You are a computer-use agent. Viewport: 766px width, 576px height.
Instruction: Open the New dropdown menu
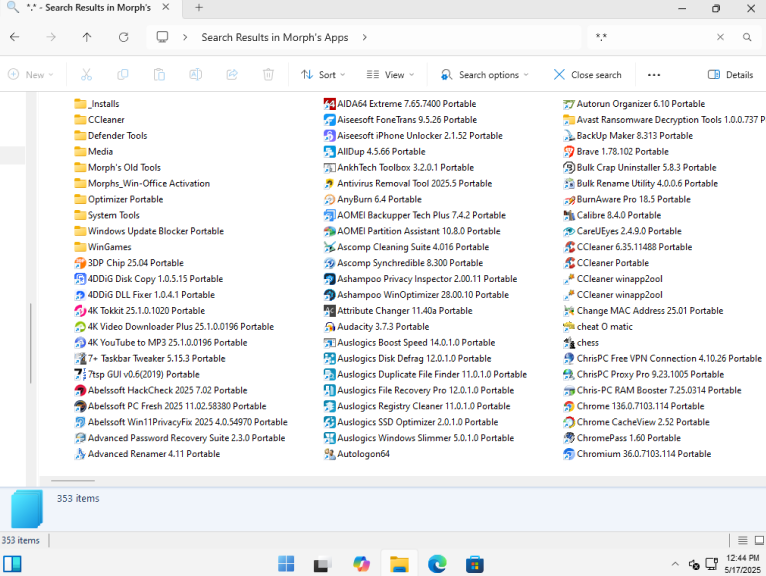click(x=31, y=75)
